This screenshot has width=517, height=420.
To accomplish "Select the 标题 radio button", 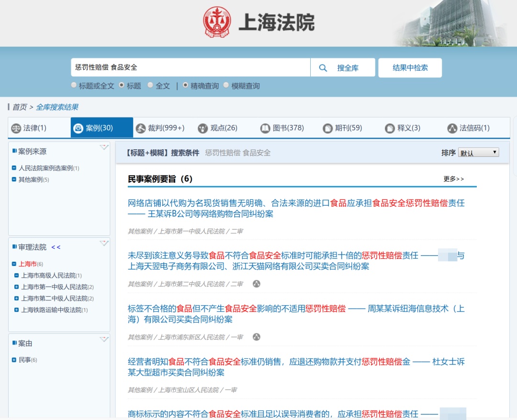I will [122, 85].
